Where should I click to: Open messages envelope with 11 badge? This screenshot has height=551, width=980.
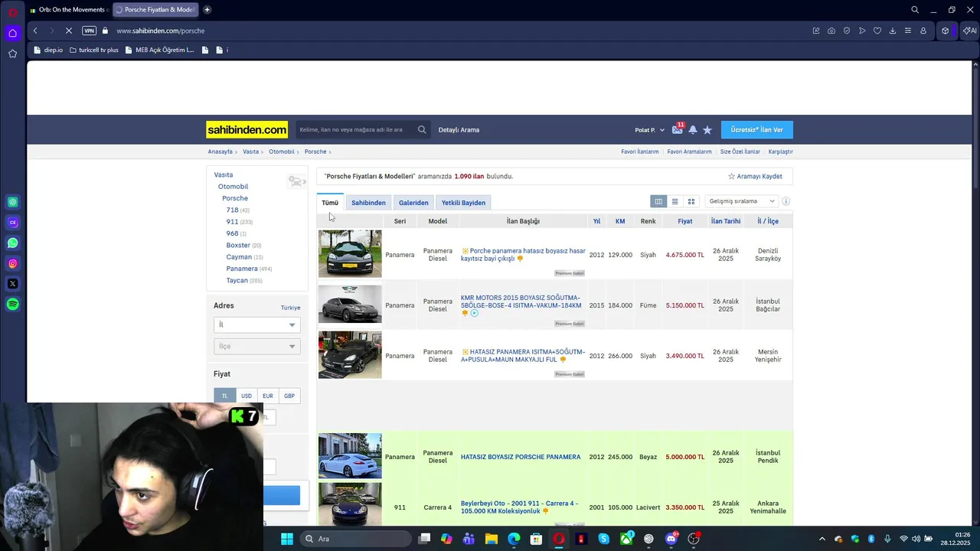678,129
